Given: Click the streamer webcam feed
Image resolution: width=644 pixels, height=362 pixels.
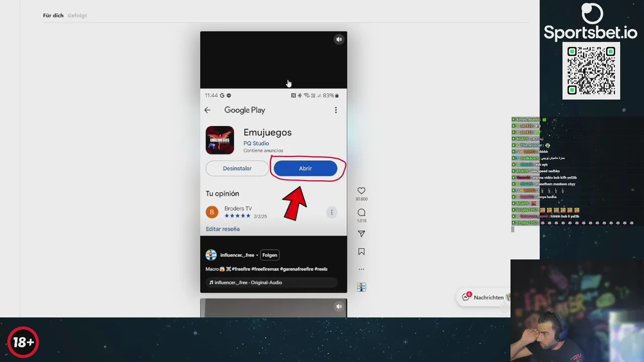Looking at the screenshot, I should [577, 310].
